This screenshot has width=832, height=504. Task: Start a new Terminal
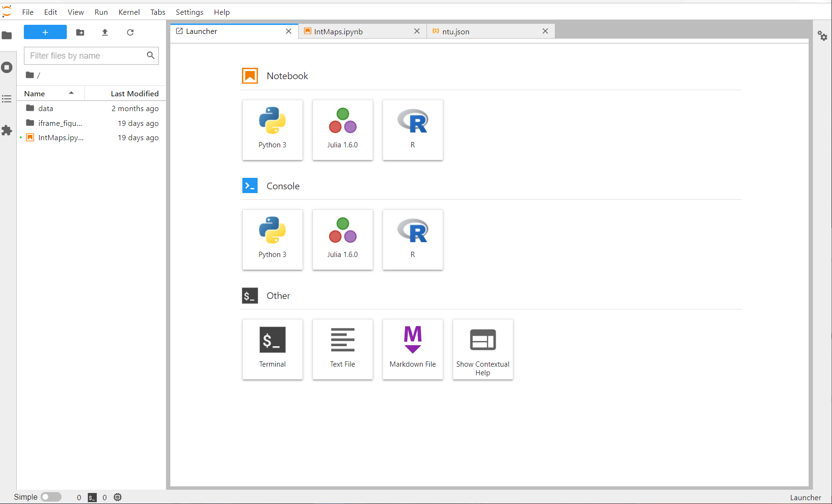(272, 349)
